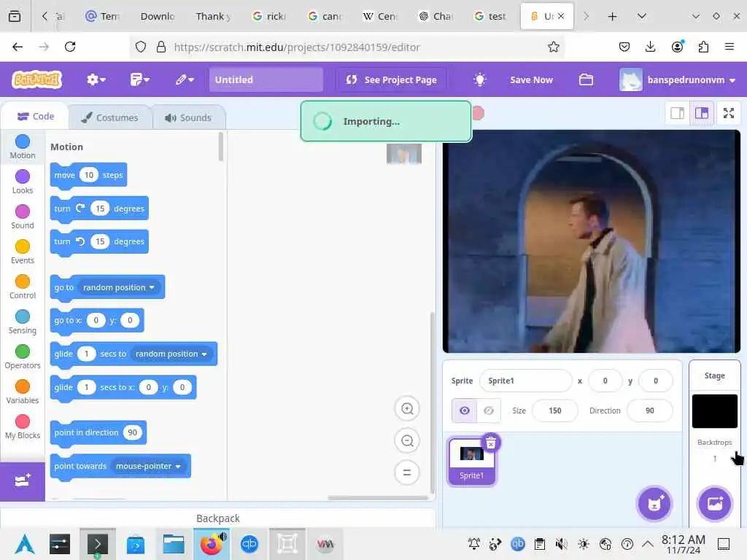The image size is (747, 560).
Task: Open My Stuff folder icon
Action: click(586, 79)
